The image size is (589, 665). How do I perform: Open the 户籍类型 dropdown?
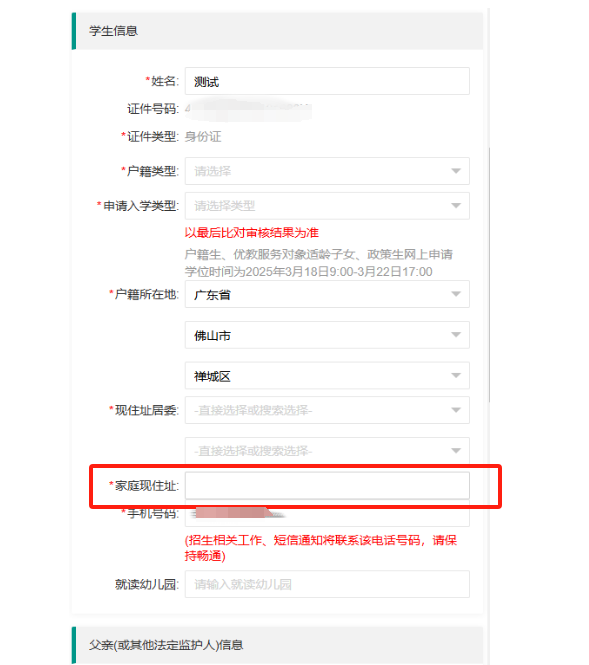327,171
